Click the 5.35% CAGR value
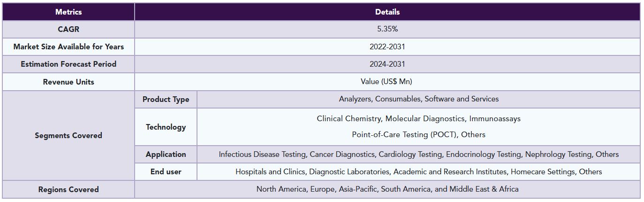Screen dimensions: 644x202 (x=387, y=29)
